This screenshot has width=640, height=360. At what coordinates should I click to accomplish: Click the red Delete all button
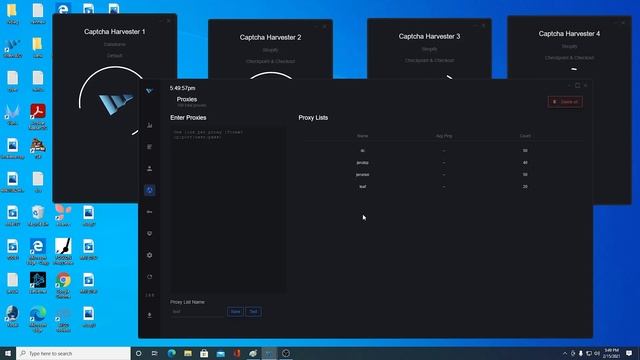565,102
